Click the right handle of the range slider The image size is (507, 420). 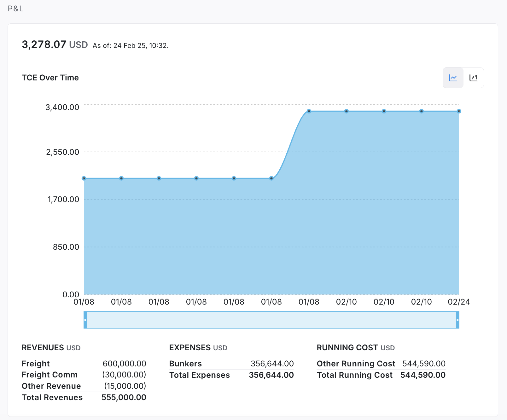pyautogui.click(x=457, y=320)
